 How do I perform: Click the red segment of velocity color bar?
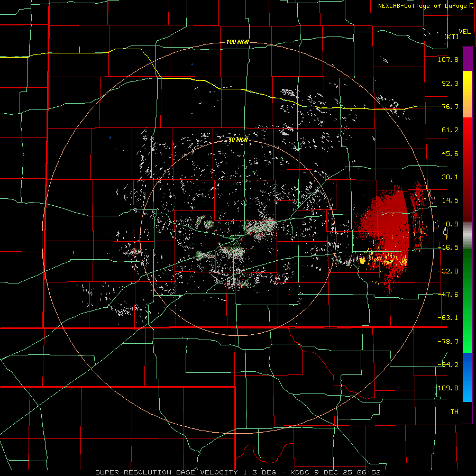click(467, 169)
